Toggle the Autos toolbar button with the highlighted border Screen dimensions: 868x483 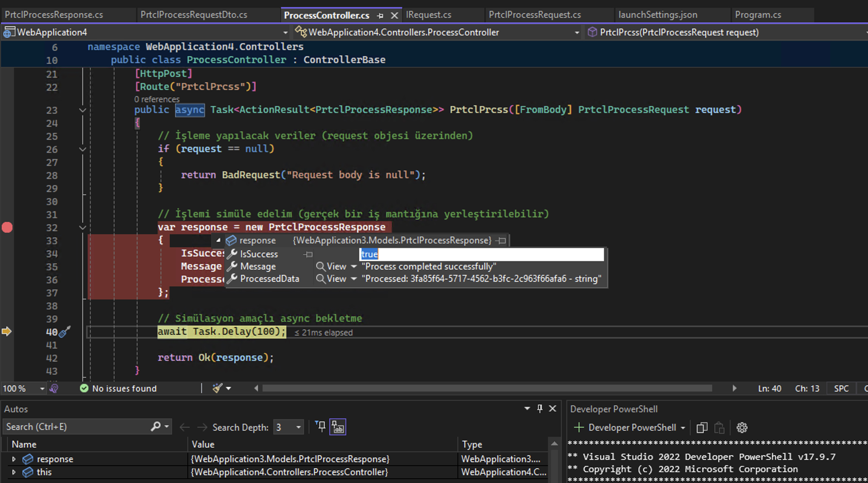click(338, 427)
